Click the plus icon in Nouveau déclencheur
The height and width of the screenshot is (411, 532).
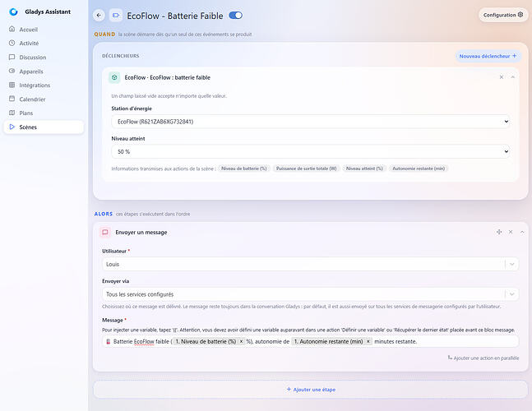click(515, 56)
